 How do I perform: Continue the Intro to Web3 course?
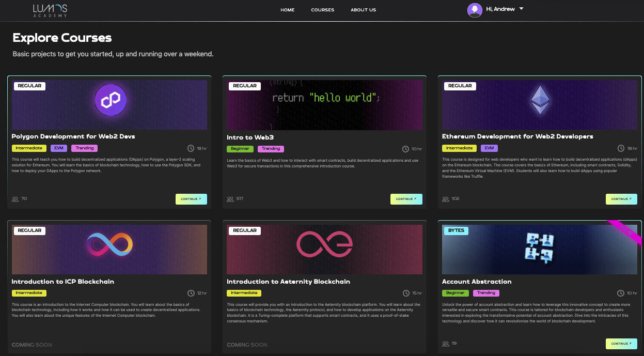(406, 199)
